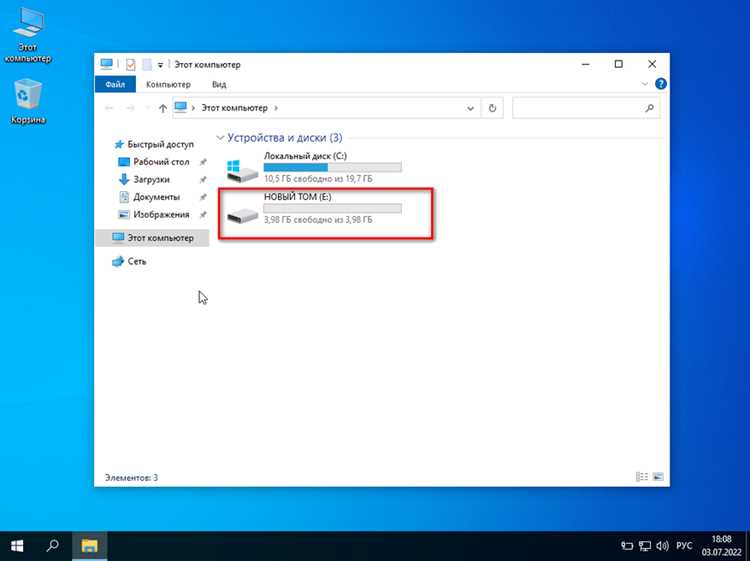The image size is (750, 561).
Task: Open the blue Help question mark icon
Action: (x=661, y=84)
